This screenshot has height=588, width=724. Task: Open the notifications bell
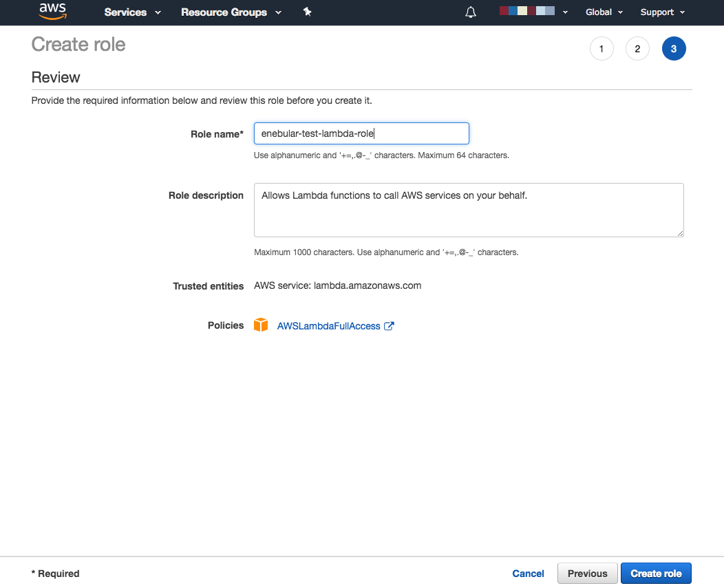click(471, 12)
